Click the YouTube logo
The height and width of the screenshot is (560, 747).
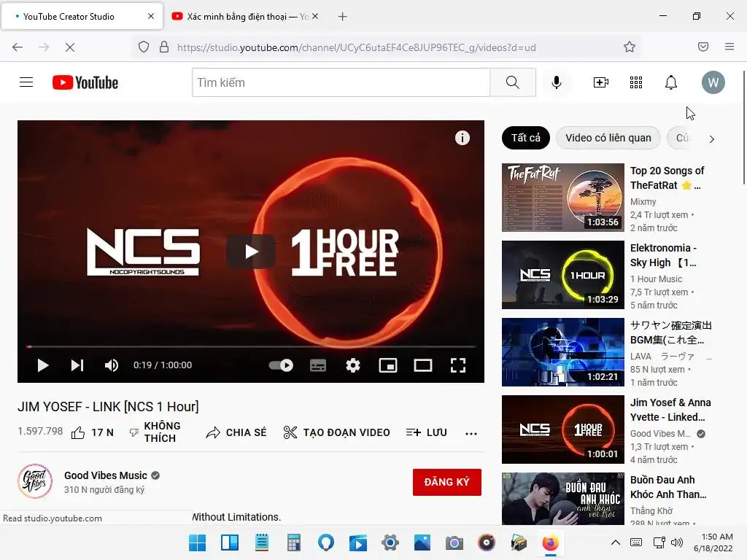coord(85,82)
